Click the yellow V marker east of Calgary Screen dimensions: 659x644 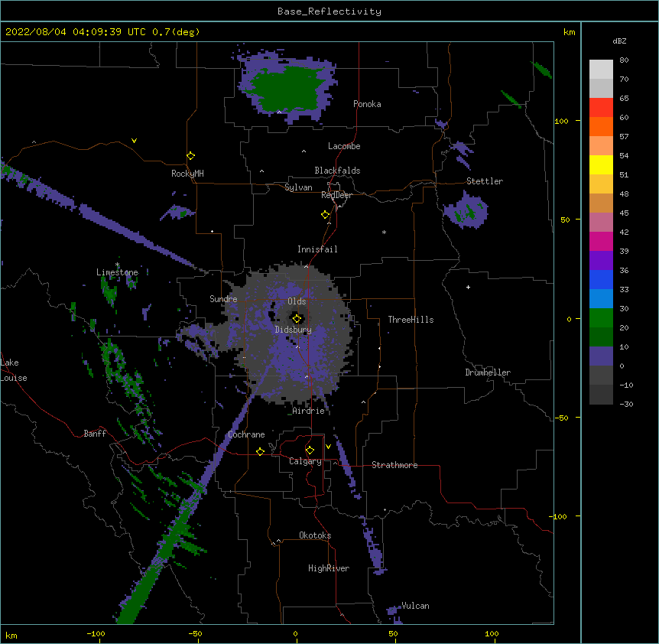pyautogui.click(x=328, y=447)
